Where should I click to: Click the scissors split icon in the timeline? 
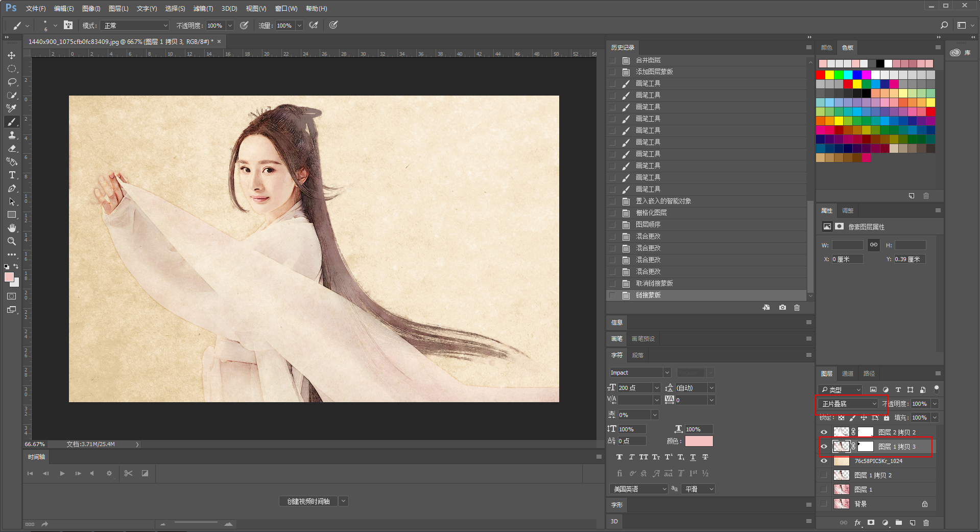click(128, 473)
